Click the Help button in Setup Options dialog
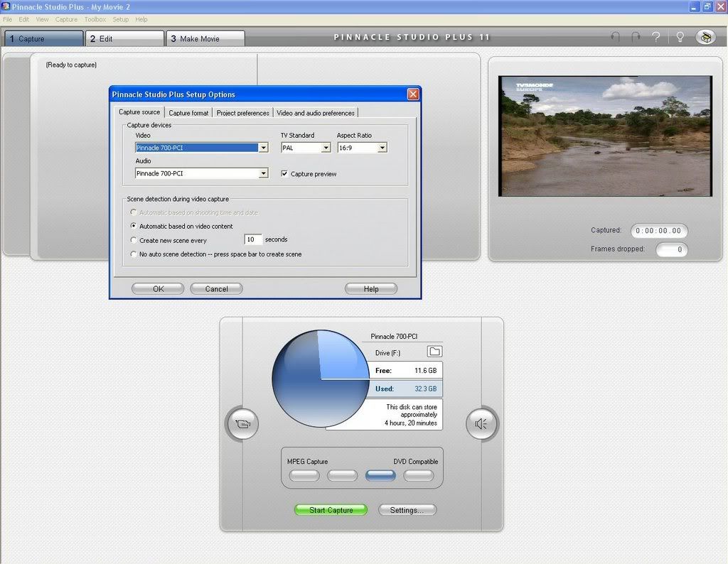 pos(371,288)
